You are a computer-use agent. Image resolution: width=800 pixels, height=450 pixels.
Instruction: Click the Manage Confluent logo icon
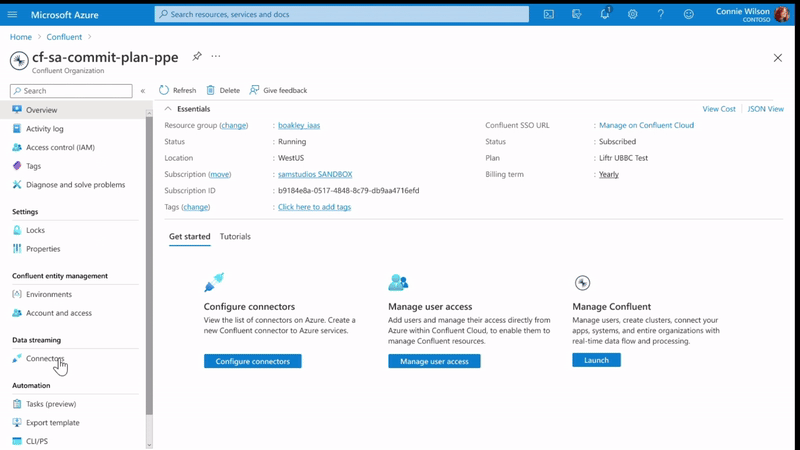point(582,282)
